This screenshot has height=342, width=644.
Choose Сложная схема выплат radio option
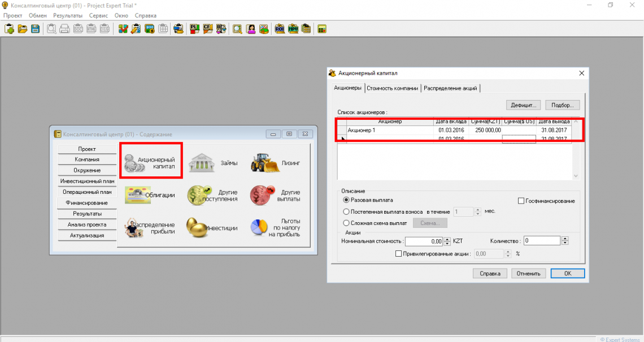[x=347, y=223]
